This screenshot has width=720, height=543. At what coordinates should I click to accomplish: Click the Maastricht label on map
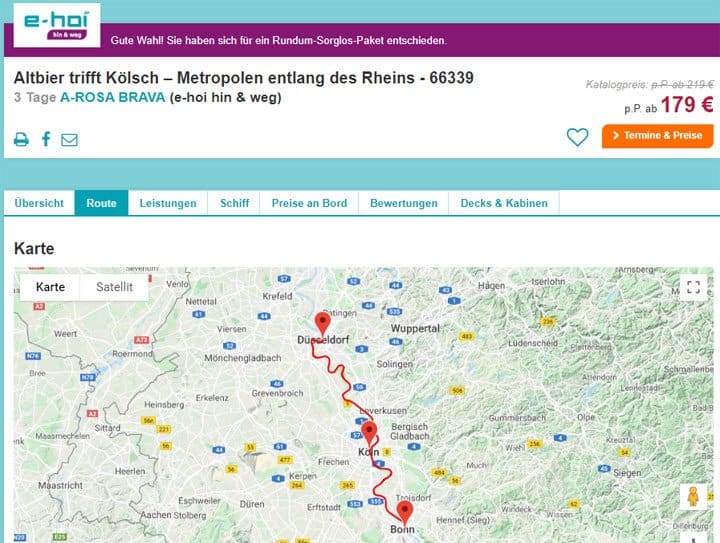coord(60,485)
